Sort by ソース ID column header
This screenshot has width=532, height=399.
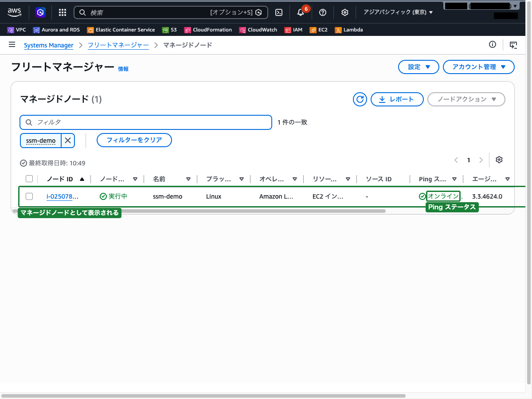click(x=379, y=179)
